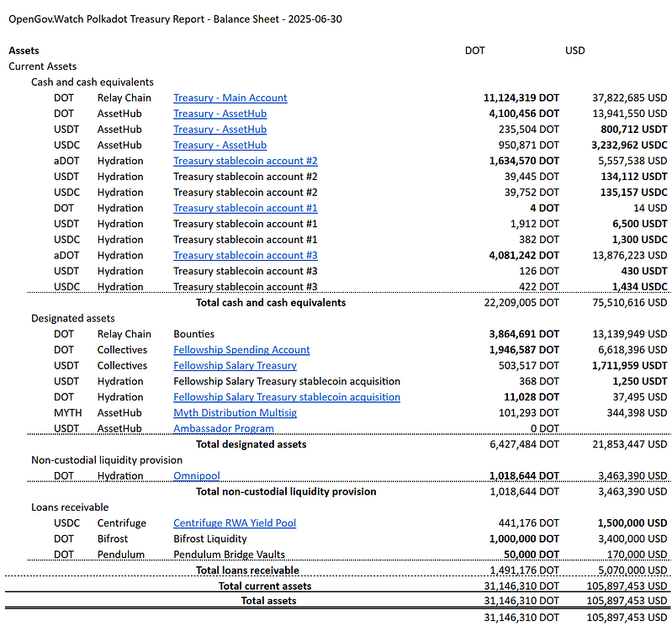Click the 13,876,223 USD cell

[630, 256]
